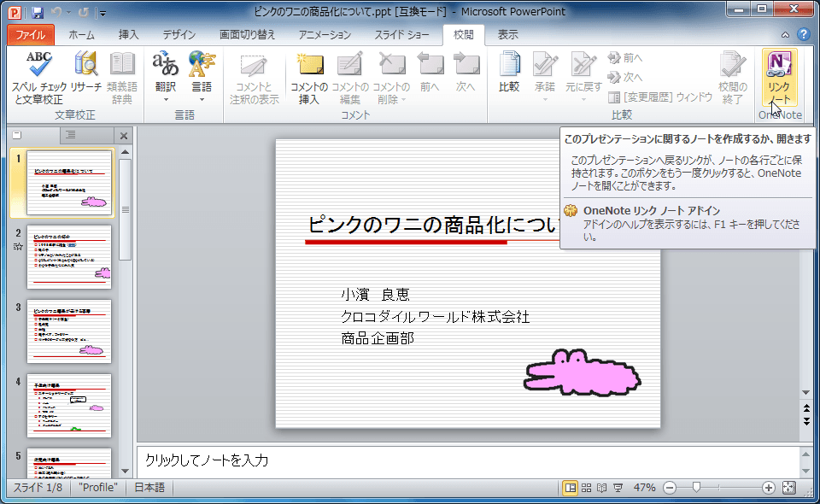The width and height of the screenshot is (820, 504).
Task: Switch to the View (表示) tab
Action: tap(507, 35)
